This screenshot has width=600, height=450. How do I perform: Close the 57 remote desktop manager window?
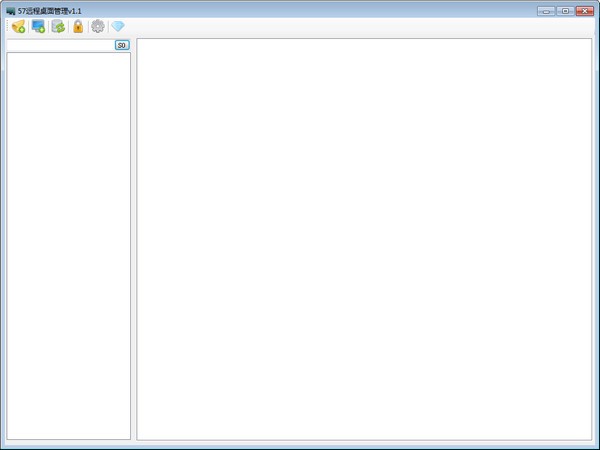point(585,11)
